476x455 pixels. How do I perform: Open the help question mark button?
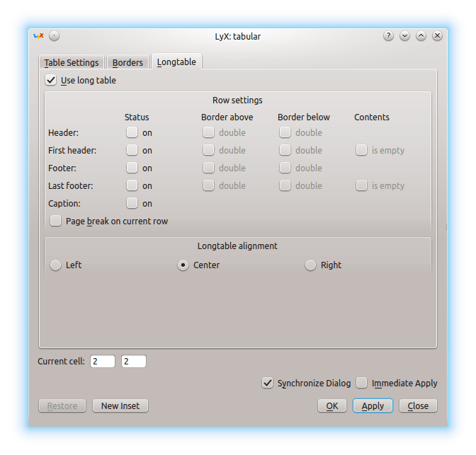[x=388, y=36]
